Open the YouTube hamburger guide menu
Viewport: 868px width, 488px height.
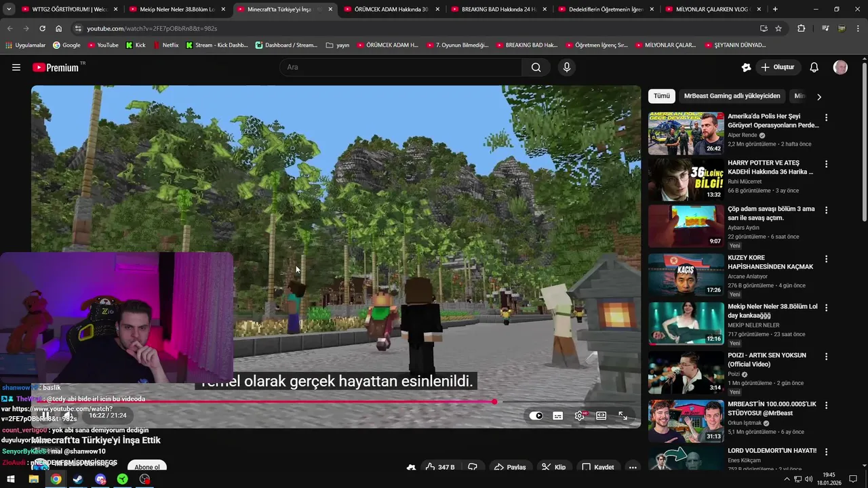pos(16,67)
